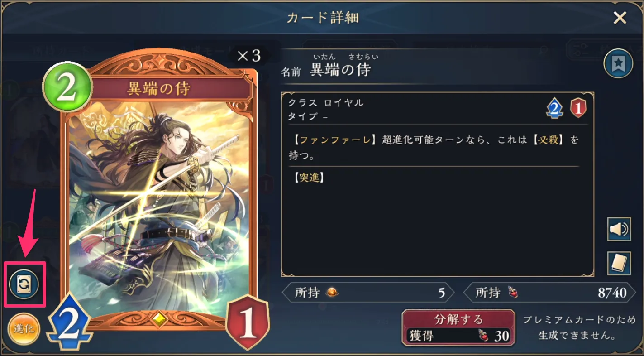
Task: Click the カード詳細 title header
Action: coord(323,17)
